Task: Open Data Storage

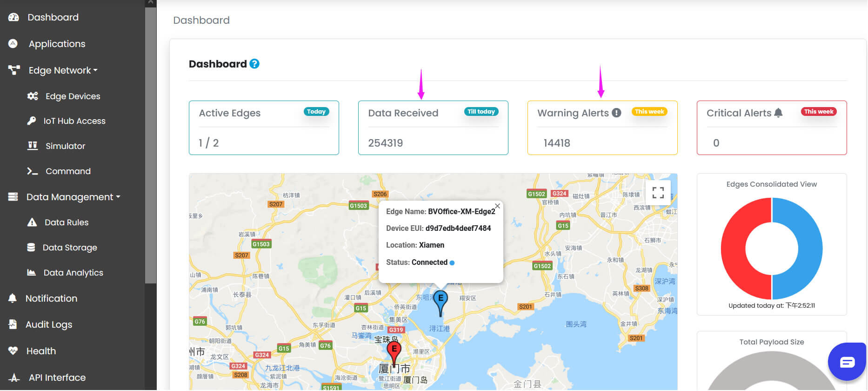Action: click(70, 248)
